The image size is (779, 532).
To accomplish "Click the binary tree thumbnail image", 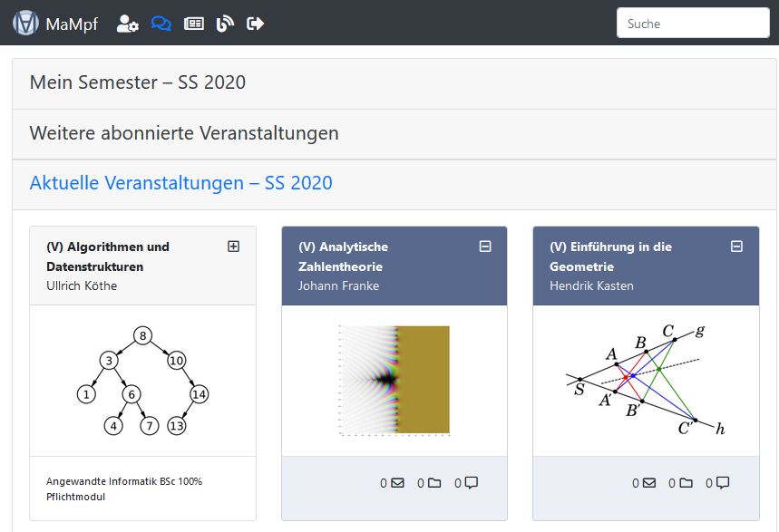I will (x=142, y=381).
